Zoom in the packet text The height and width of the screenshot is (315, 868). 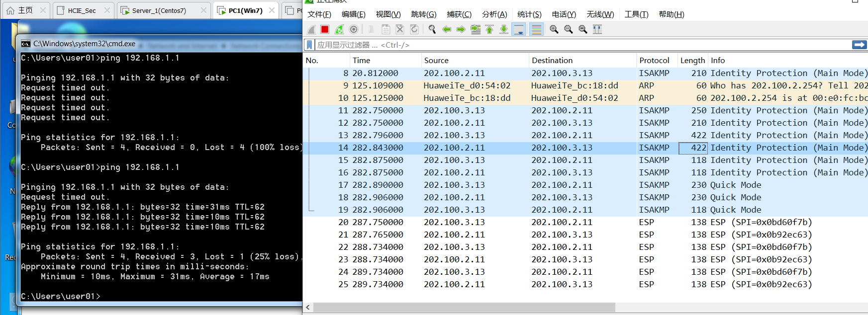554,29
